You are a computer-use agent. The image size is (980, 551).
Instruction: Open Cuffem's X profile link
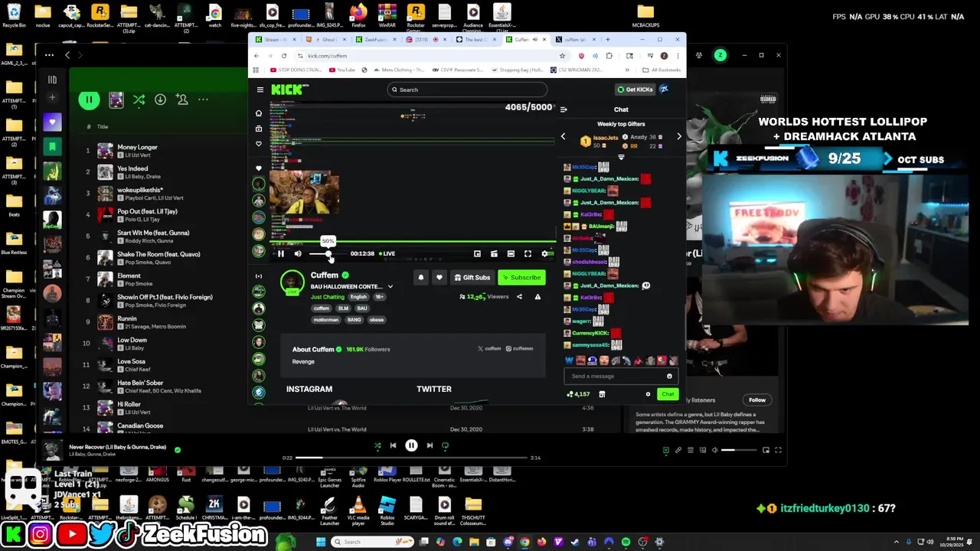point(489,348)
